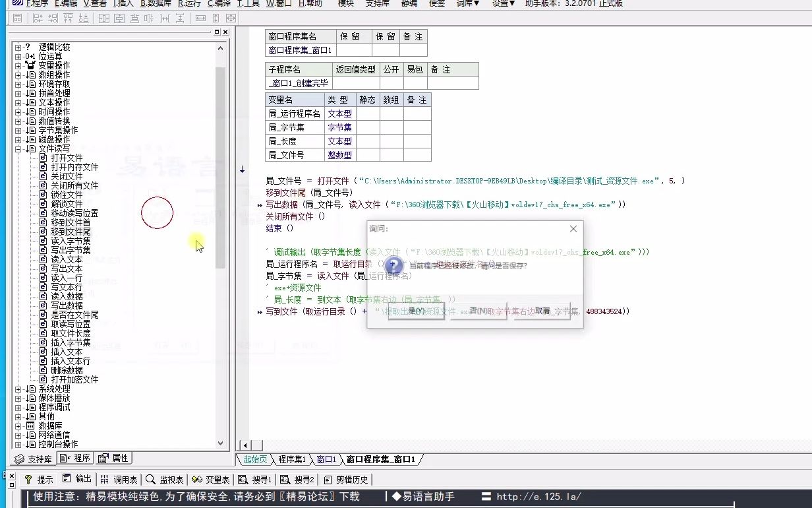812x508 pixels.
Task: Open the 词库 dropdown menu
Action: (468, 5)
